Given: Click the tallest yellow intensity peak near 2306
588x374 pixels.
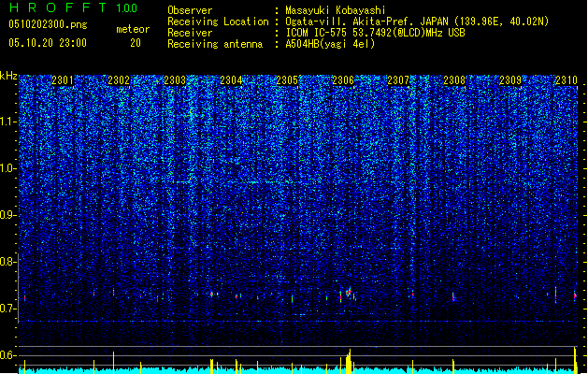Looking at the screenshot, I should click(x=349, y=361).
